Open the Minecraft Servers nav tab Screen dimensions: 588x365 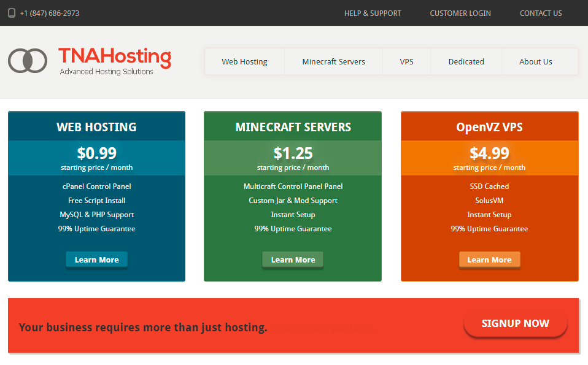click(334, 61)
